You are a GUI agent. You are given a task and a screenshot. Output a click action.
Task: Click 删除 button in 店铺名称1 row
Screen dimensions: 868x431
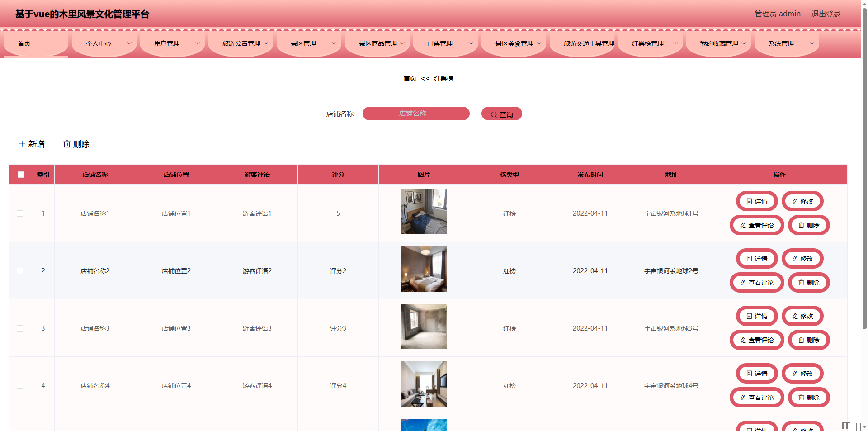pyautogui.click(x=808, y=225)
